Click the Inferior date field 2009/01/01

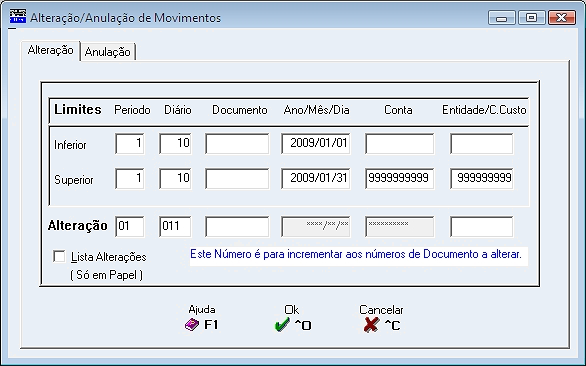point(316,144)
